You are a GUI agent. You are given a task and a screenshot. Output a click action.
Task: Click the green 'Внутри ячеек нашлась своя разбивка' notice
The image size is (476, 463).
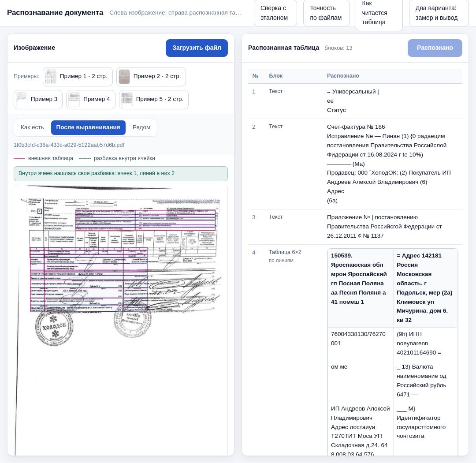pos(120,173)
